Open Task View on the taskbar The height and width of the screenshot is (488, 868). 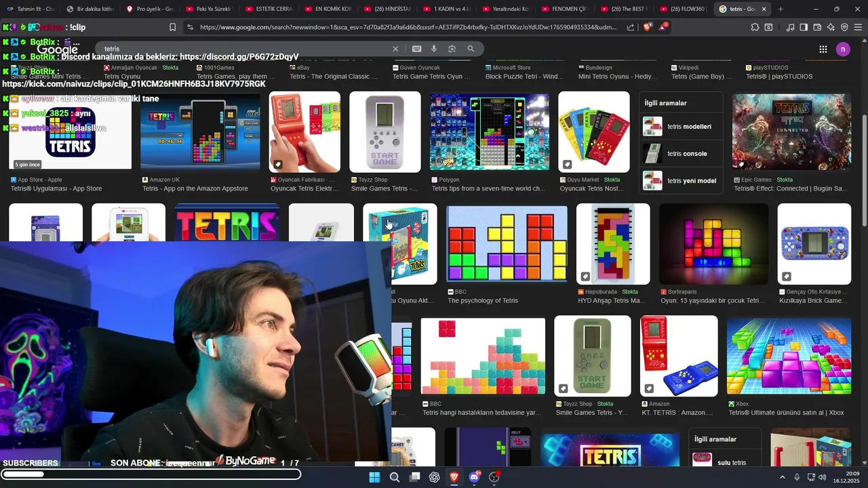point(414,477)
